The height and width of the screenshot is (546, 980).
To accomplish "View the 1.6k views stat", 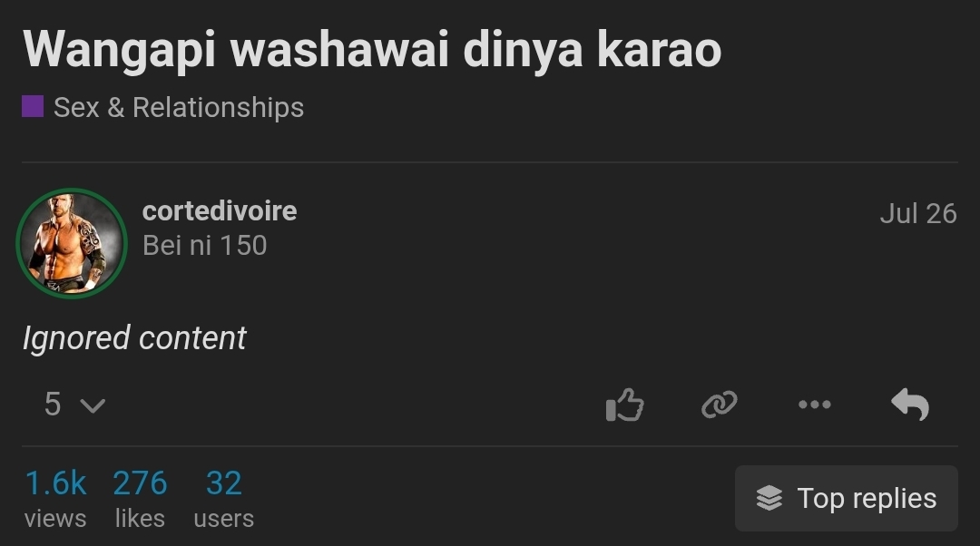I will 55,498.
